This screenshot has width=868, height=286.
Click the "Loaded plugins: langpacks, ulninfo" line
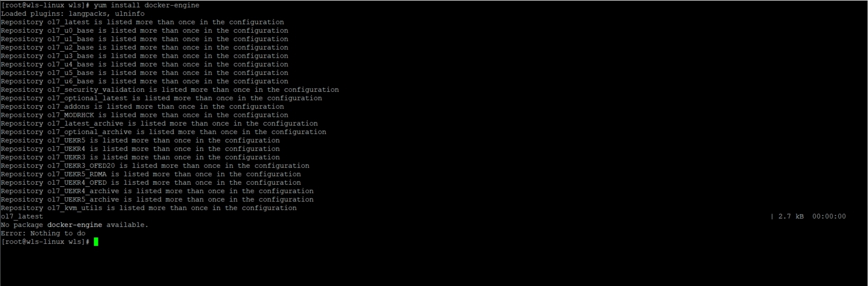(72, 14)
